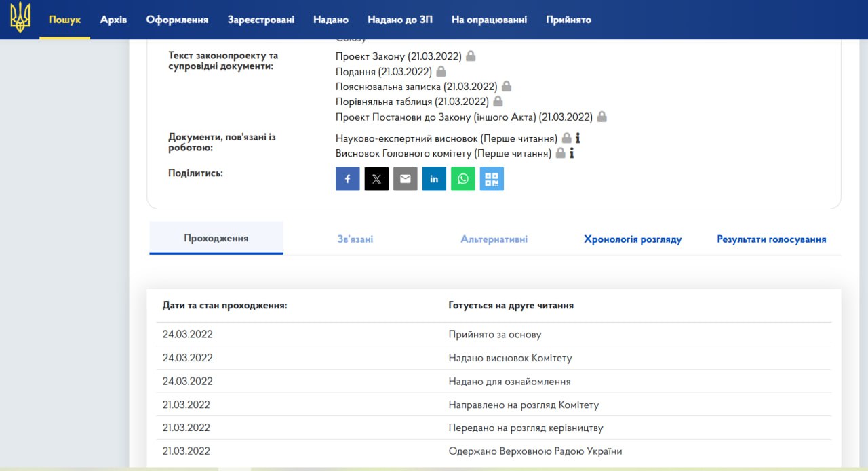The height and width of the screenshot is (471, 868).
Task: Share on LinkedIn icon
Action: click(434, 179)
